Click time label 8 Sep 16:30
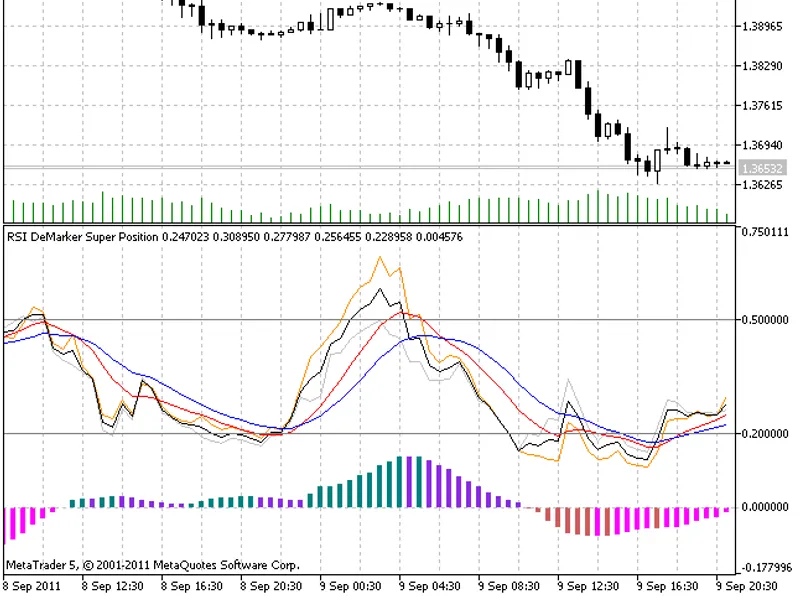800x600 pixels. (192, 586)
